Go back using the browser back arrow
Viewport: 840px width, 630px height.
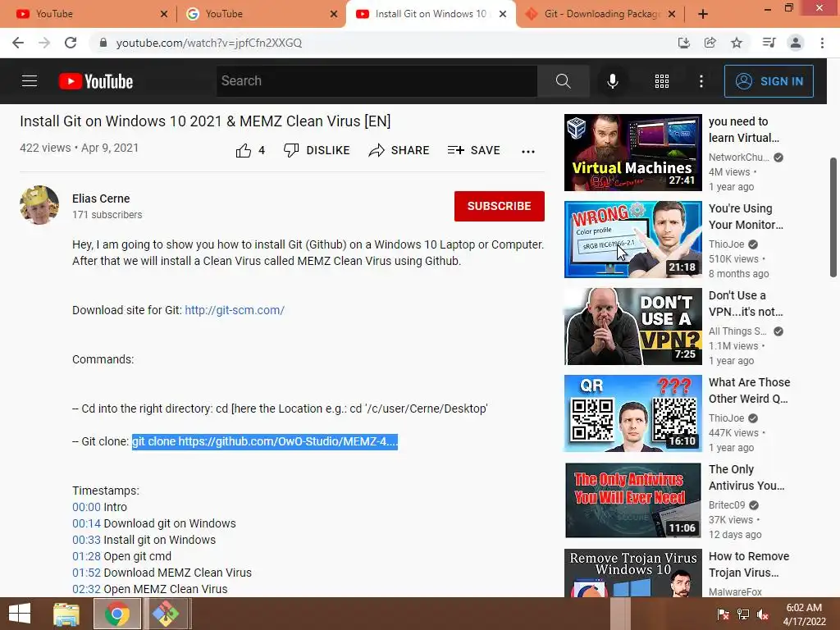point(18,43)
